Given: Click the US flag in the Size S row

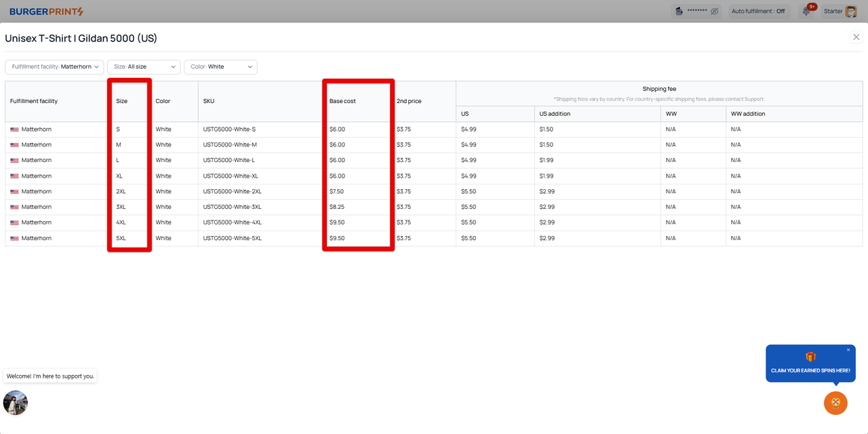Looking at the screenshot, I should [x=14, y=130].
